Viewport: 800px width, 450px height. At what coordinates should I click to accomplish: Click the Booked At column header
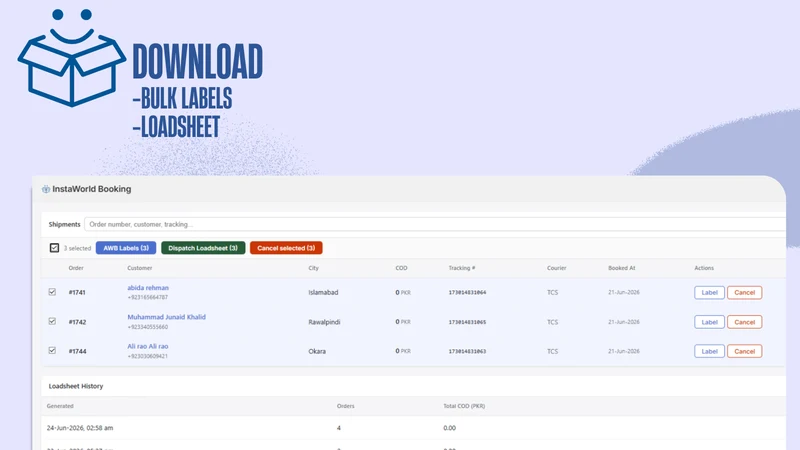click(x=621, y=268)
